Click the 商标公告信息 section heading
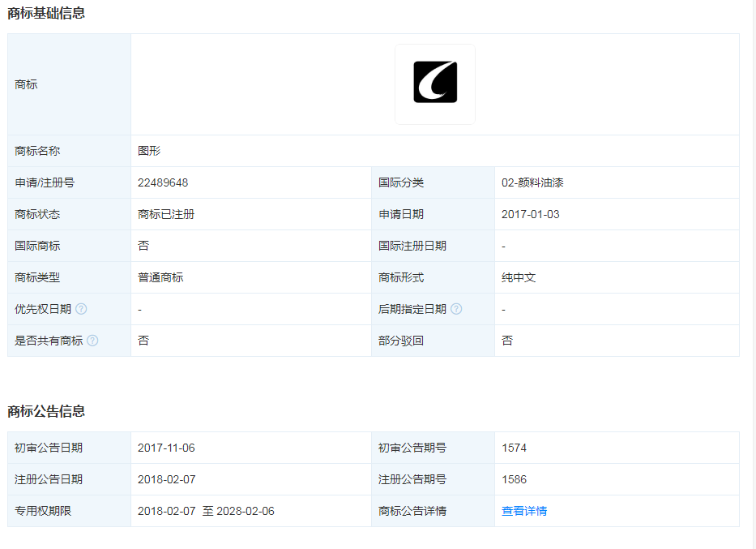The image size is (756, 549). (x=46, y=411)
